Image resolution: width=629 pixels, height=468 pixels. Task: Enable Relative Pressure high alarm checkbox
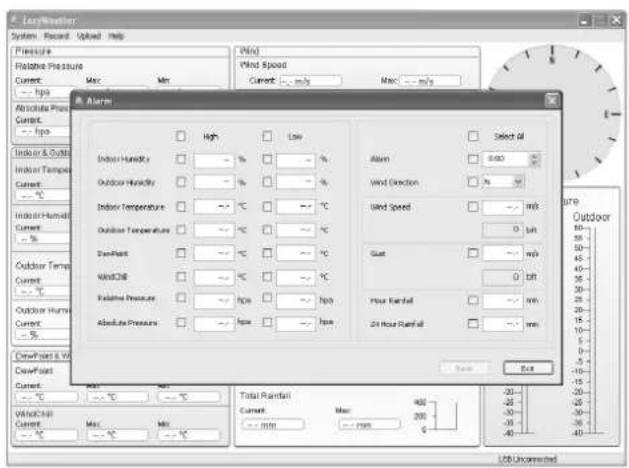(x=181, y=298)
